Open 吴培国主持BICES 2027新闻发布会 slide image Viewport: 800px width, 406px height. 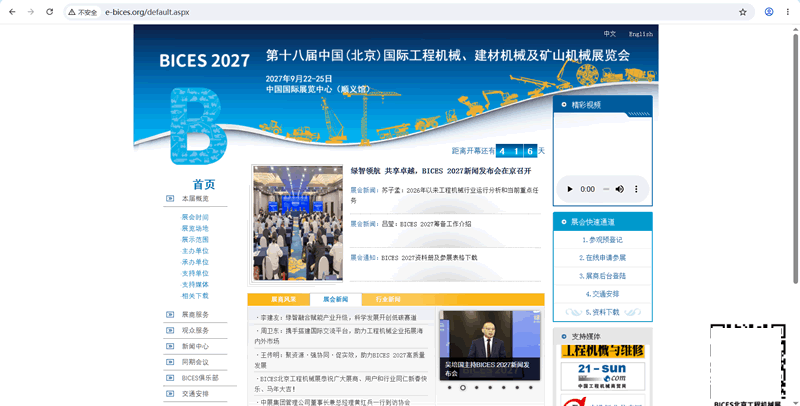click(x=490, y=345)
